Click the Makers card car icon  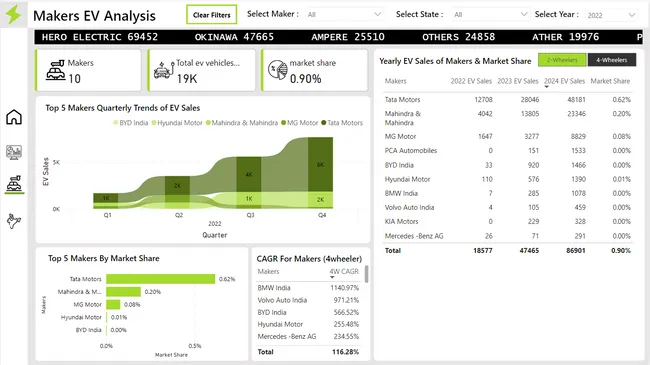pos(56,70)
